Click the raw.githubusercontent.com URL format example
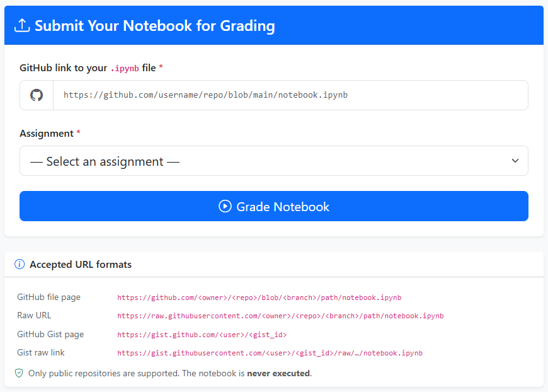The width and height of the screenshot is (548, 392). pyautogui.click(x=280, y=316)
